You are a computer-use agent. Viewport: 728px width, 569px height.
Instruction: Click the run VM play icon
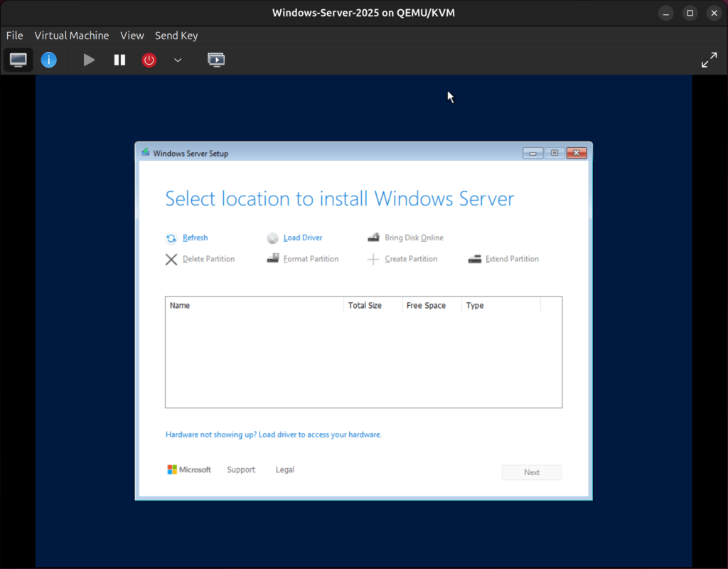click(89, 60)
